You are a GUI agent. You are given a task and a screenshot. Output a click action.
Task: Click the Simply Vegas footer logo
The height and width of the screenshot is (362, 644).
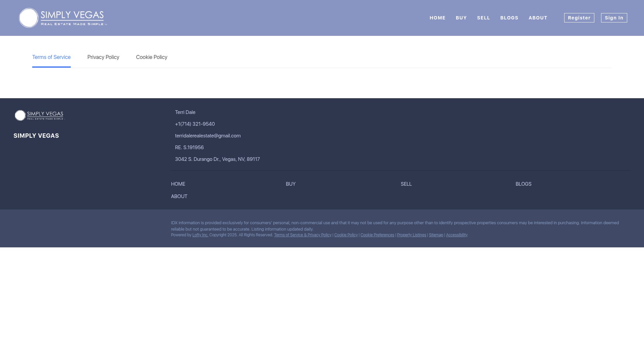39,115
